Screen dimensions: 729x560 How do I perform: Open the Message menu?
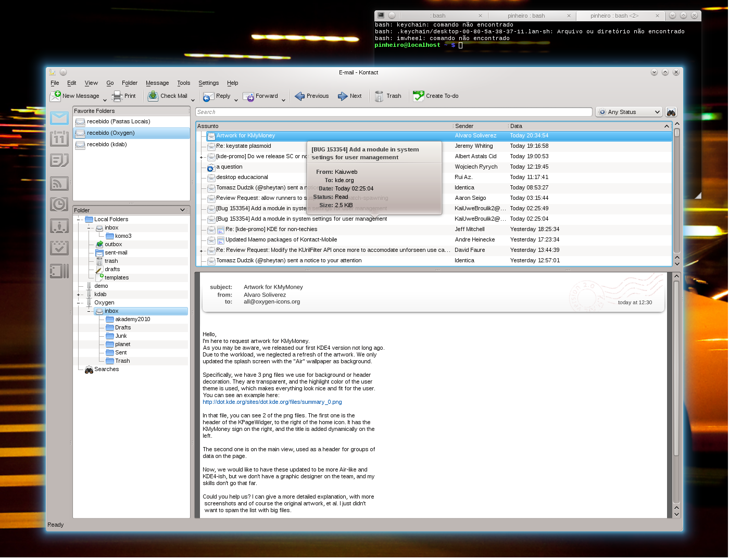157,83
